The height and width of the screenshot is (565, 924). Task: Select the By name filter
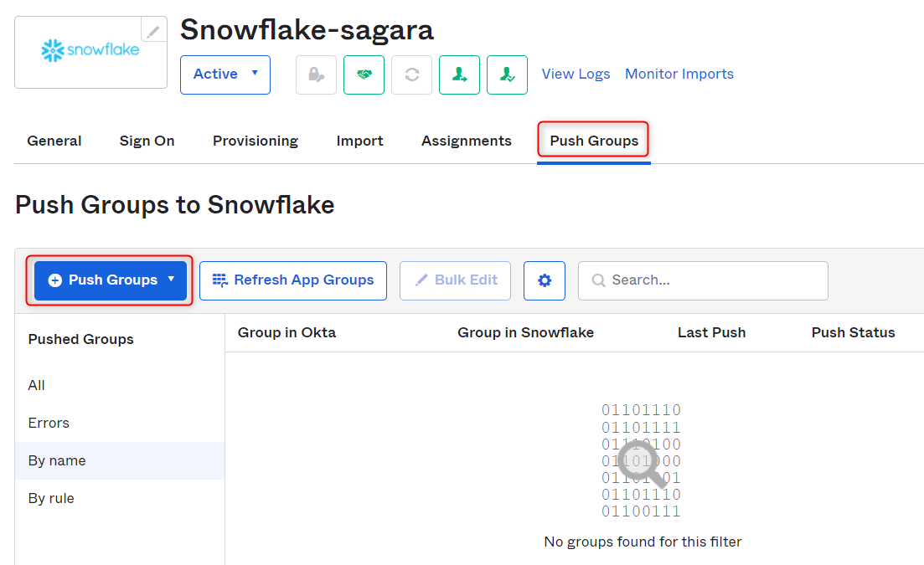click(120, 461)
